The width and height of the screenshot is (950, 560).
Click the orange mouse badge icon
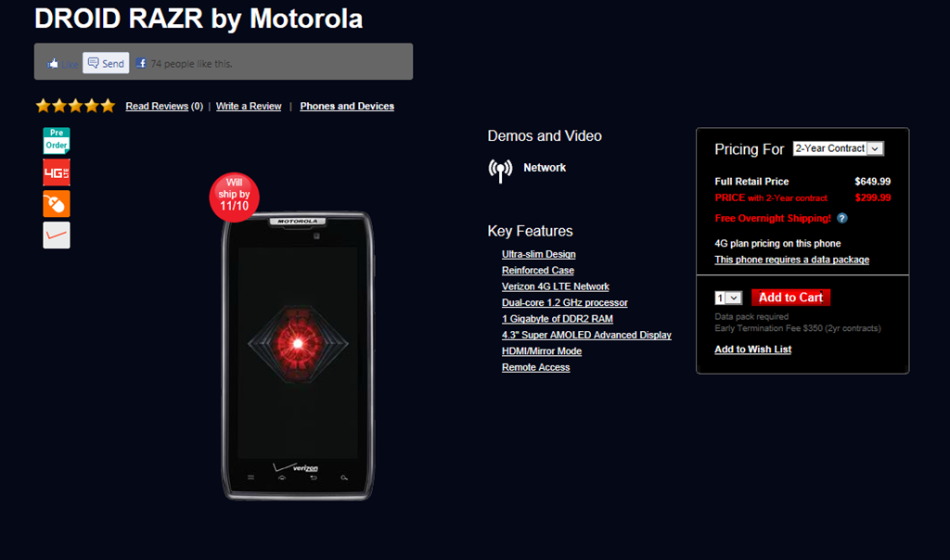click(x=57, y=204)
